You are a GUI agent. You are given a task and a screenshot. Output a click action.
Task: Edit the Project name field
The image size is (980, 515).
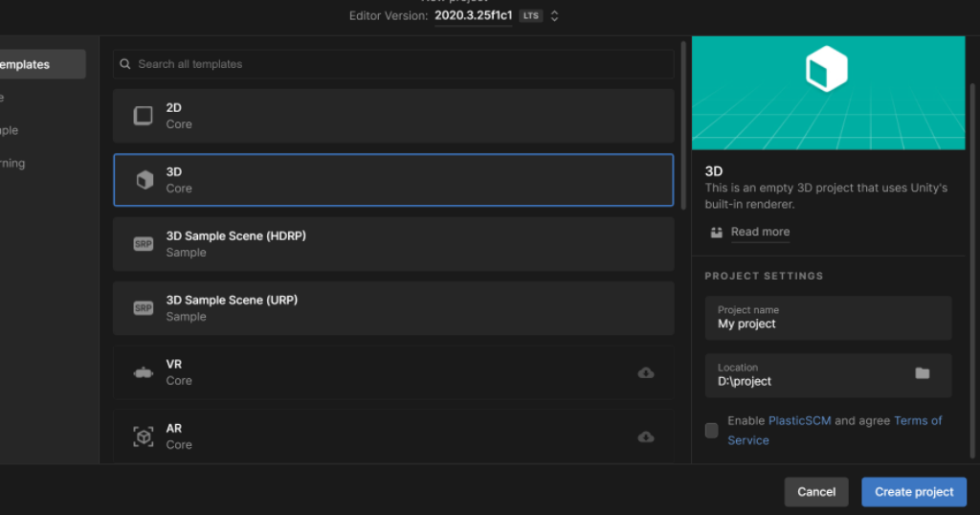point(828,318)
